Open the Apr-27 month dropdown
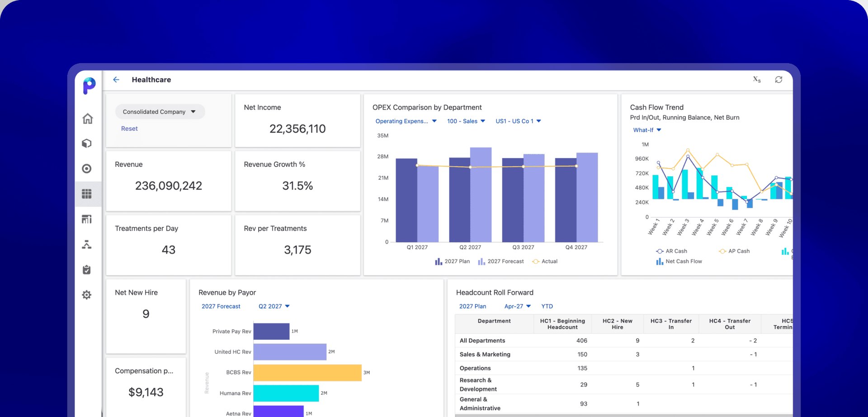 pyautogui.click(x=518, y=306)
